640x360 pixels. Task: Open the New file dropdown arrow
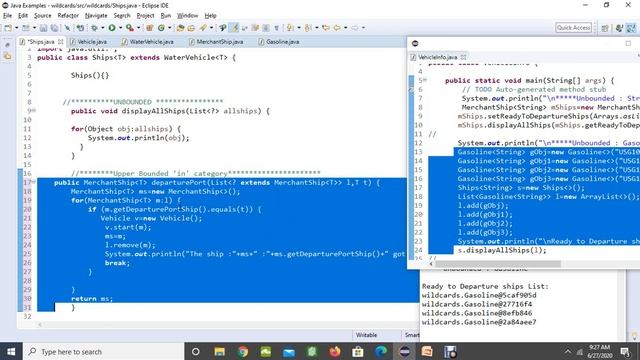tap(16, 28)
